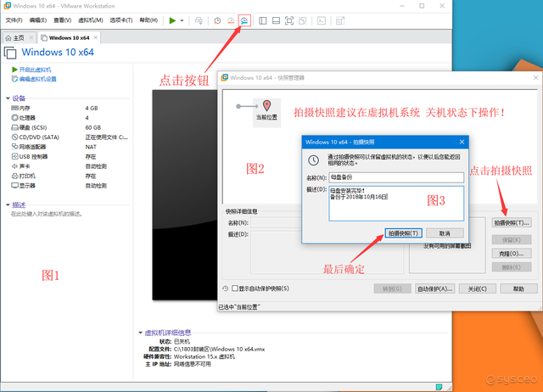Click the take snapshot clock icon
Image resolution: width=543 pixels, height=392 pixels.
click(x=217, y=20)
